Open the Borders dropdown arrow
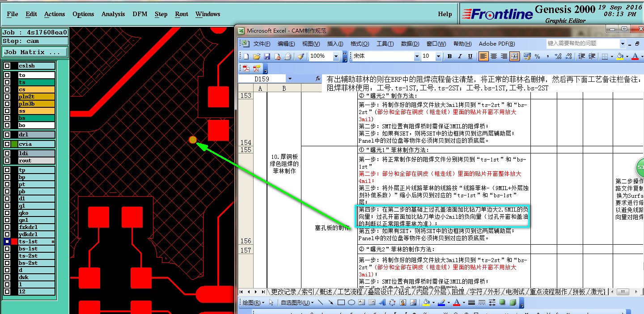Screen dimensions: 644x314 tap(612, 56)
